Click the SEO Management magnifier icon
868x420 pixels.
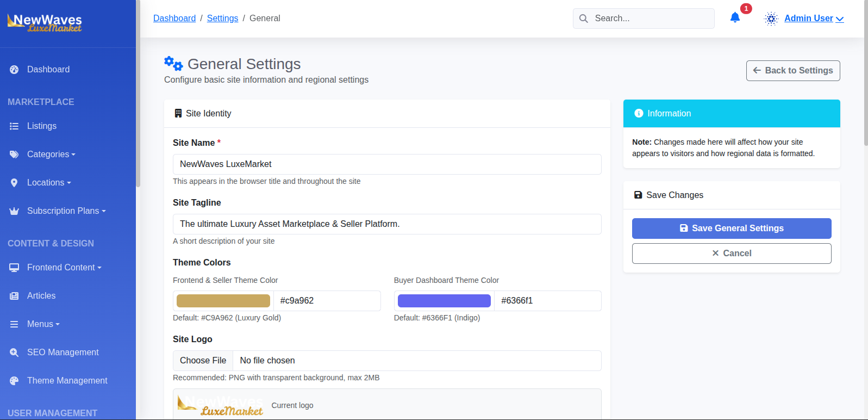[14, 353]
